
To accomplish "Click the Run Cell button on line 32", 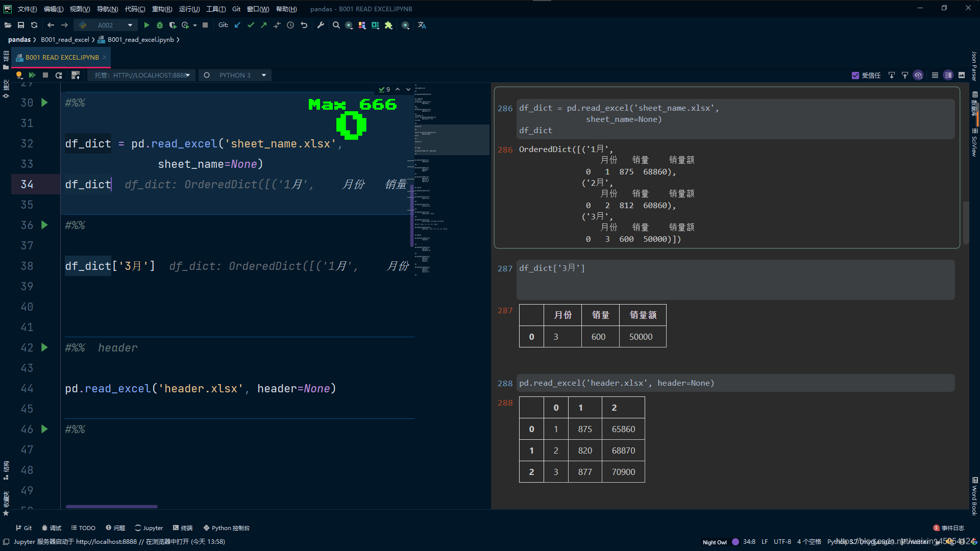I will (44, 102).
